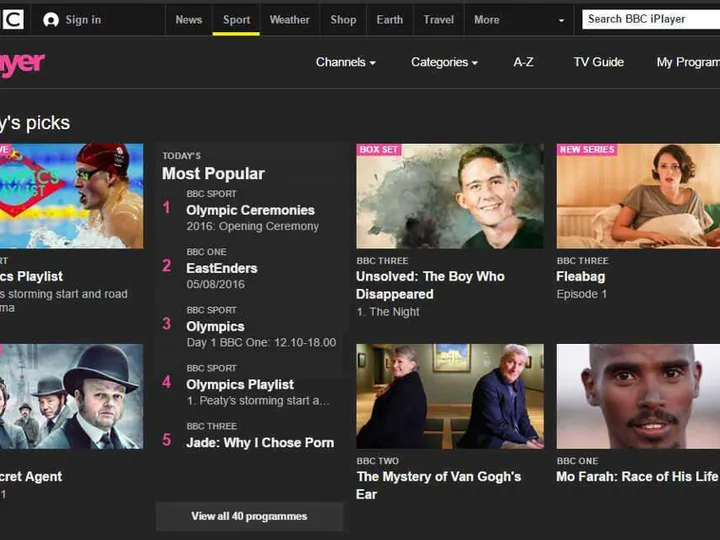This screenshot has width=720, height=540.
Task: Open EastEnders 05/08/2016 entry
Action: [x=222, y=268]
